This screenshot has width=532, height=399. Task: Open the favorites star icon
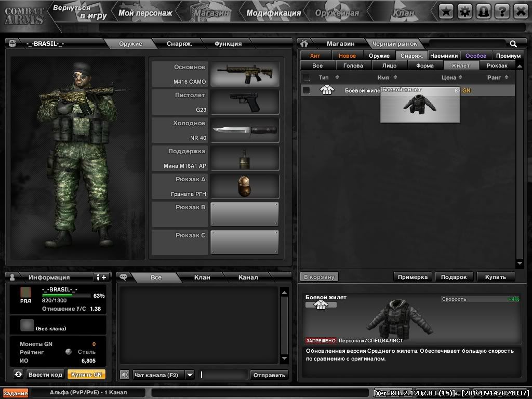point(446,10)
